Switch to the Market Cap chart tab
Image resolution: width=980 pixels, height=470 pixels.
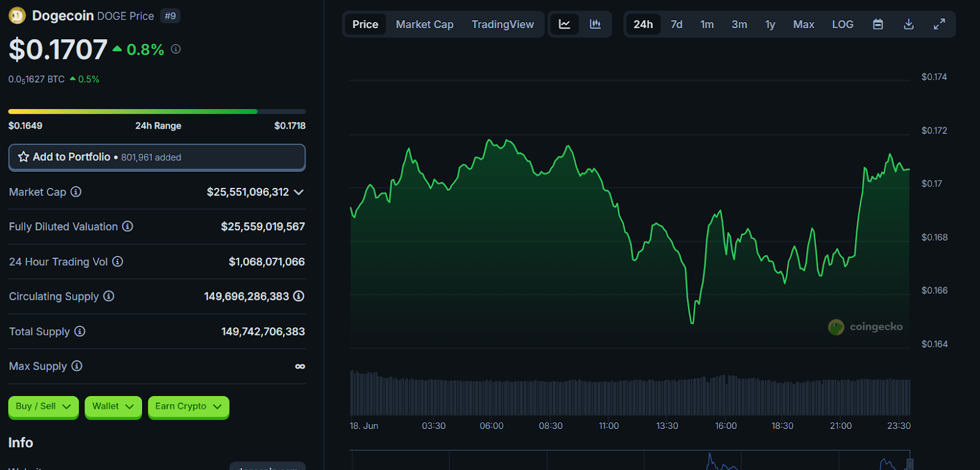point(424,24)
